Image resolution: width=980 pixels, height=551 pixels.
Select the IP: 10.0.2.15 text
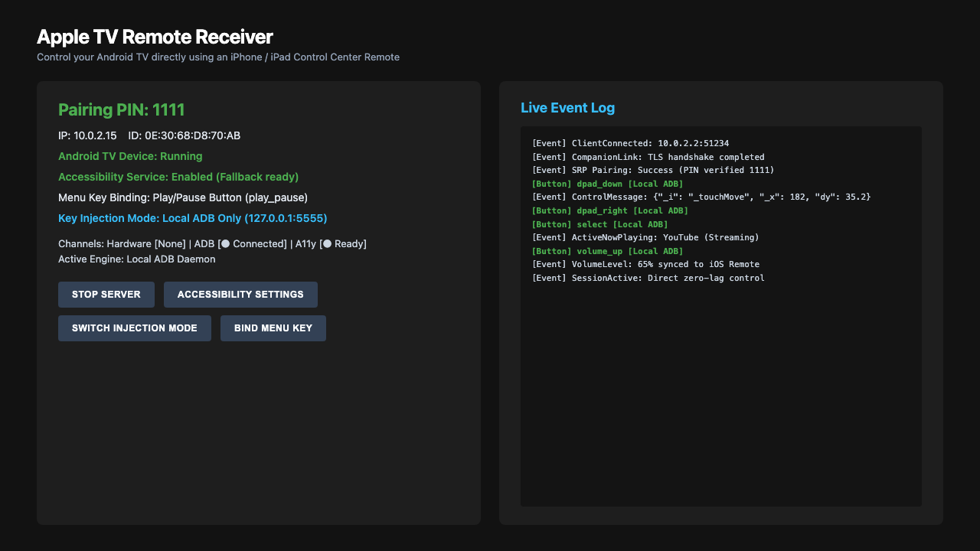(87, 135)
